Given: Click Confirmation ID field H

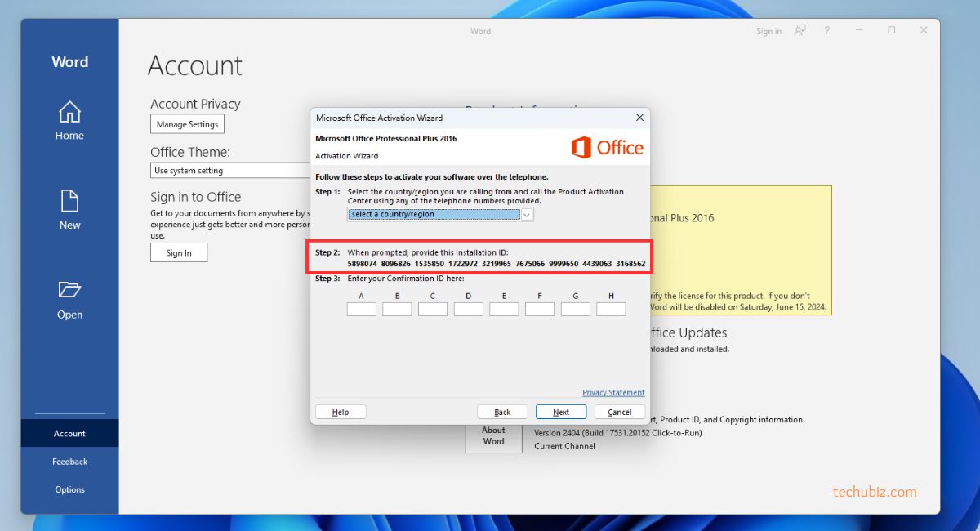Looking at the screenshot, I should coord(611,310).
